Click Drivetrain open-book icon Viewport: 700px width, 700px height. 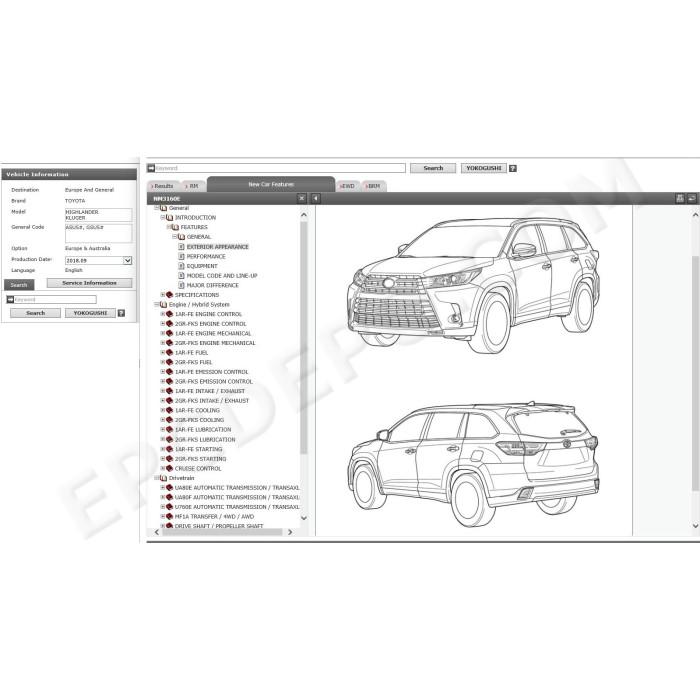[x=163, y=478]
